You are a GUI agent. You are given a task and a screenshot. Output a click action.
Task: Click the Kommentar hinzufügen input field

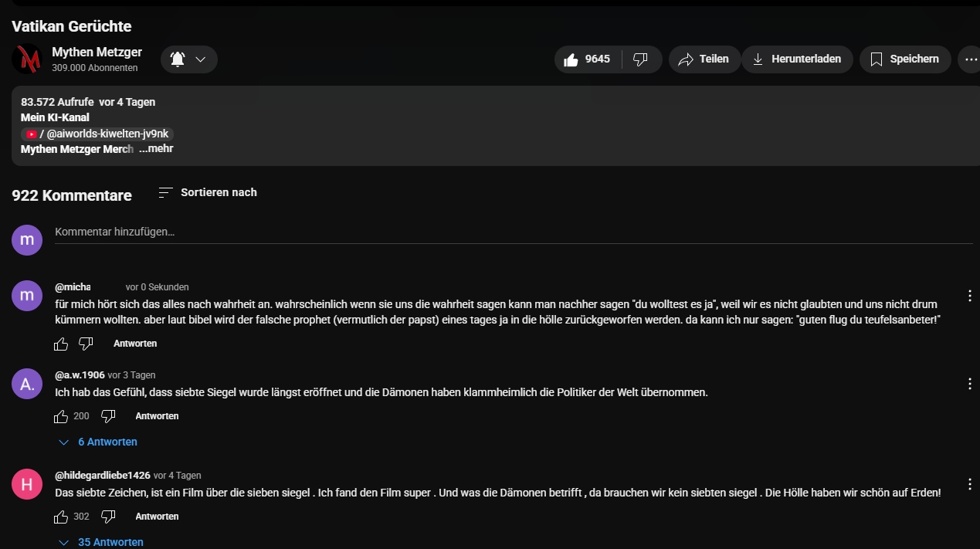pos(510,232)
